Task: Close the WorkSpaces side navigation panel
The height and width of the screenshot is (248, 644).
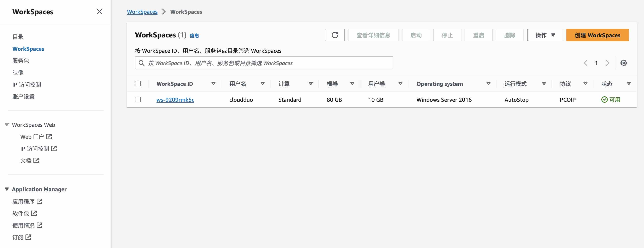Action: click(x=100, y=12)
